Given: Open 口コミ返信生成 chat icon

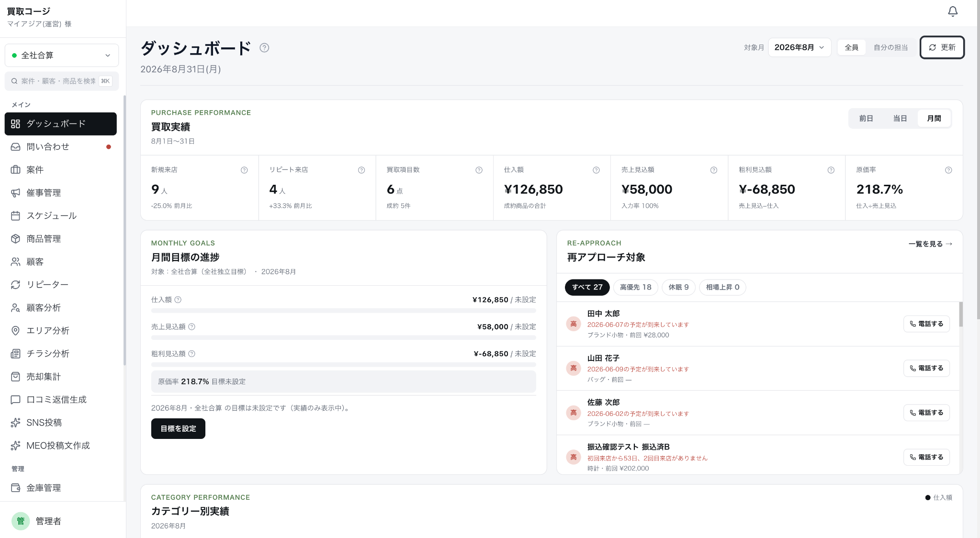Looking at the screenshot, I should click(16, 400).
